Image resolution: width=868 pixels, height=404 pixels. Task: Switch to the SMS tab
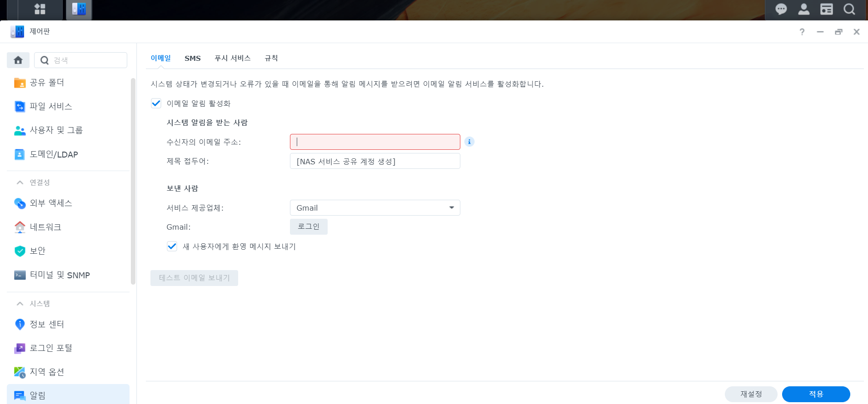[x=193, y=58]
